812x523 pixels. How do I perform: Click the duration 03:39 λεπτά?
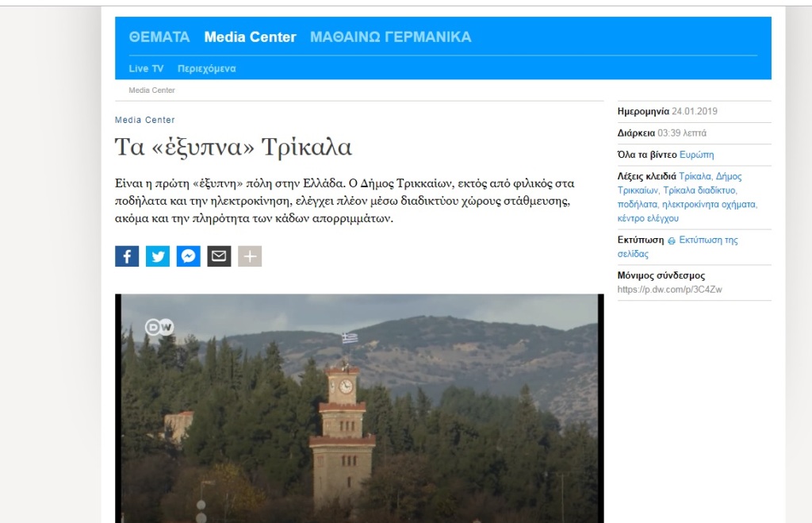tap(682, 133)
